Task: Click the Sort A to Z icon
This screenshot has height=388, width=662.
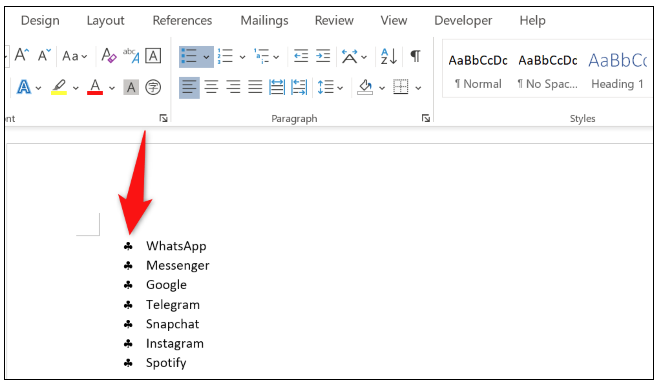Action: (x=388, y=56)
